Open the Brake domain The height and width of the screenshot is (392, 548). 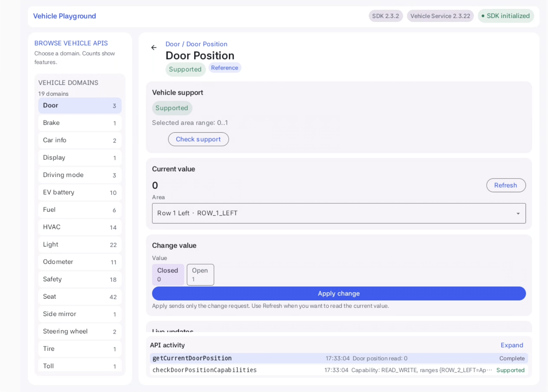pos(80,123)
